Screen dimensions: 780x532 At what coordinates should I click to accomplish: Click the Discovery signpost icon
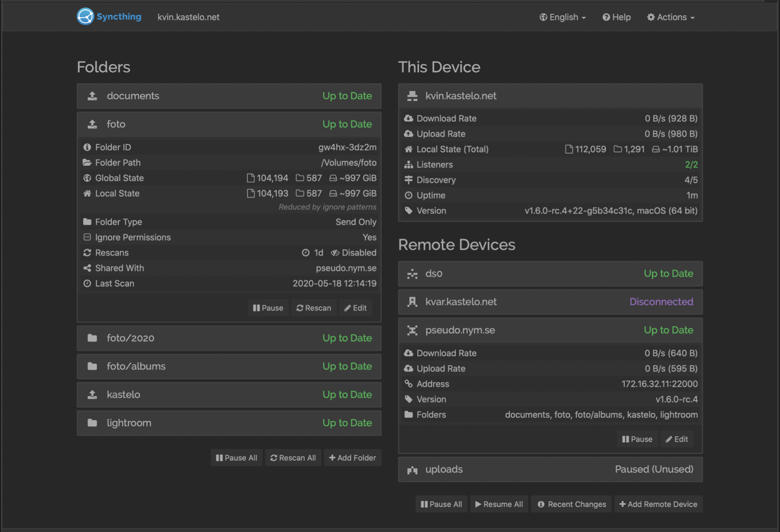(x=409, y=180)
